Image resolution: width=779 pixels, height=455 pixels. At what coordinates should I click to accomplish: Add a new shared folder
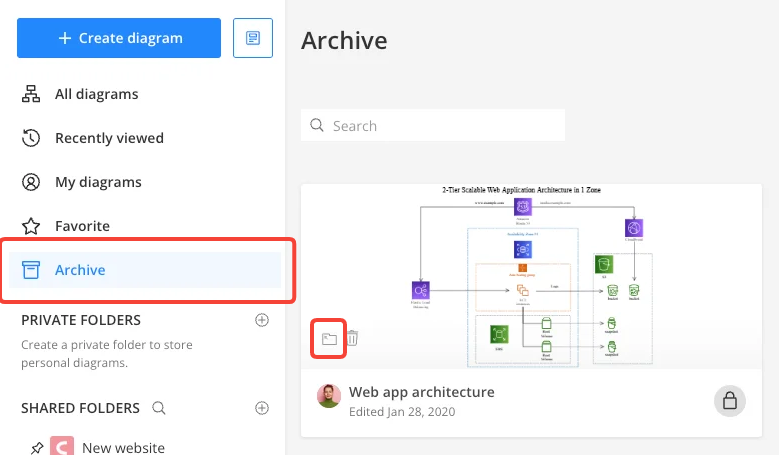point(262,408)
